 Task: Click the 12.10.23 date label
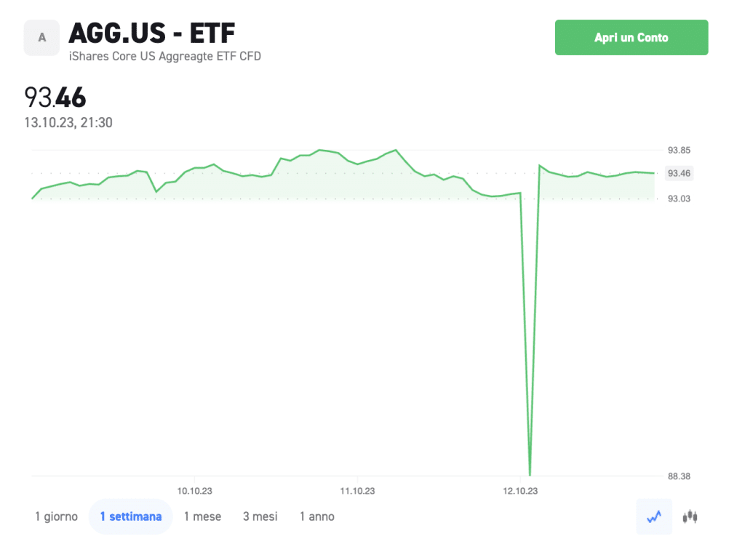pos(520,490)
